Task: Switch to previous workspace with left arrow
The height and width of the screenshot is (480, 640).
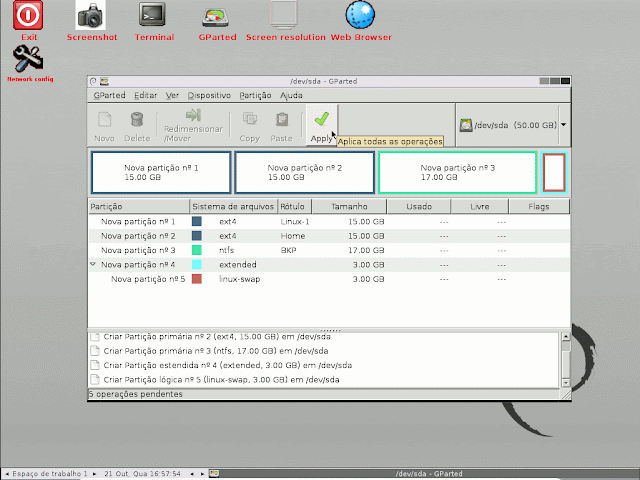Action: click(x=7, y=474)
